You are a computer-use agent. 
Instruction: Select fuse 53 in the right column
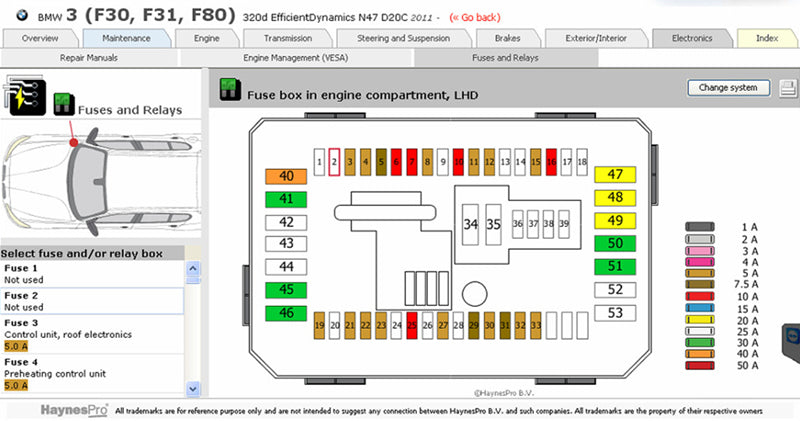point(615,313)
